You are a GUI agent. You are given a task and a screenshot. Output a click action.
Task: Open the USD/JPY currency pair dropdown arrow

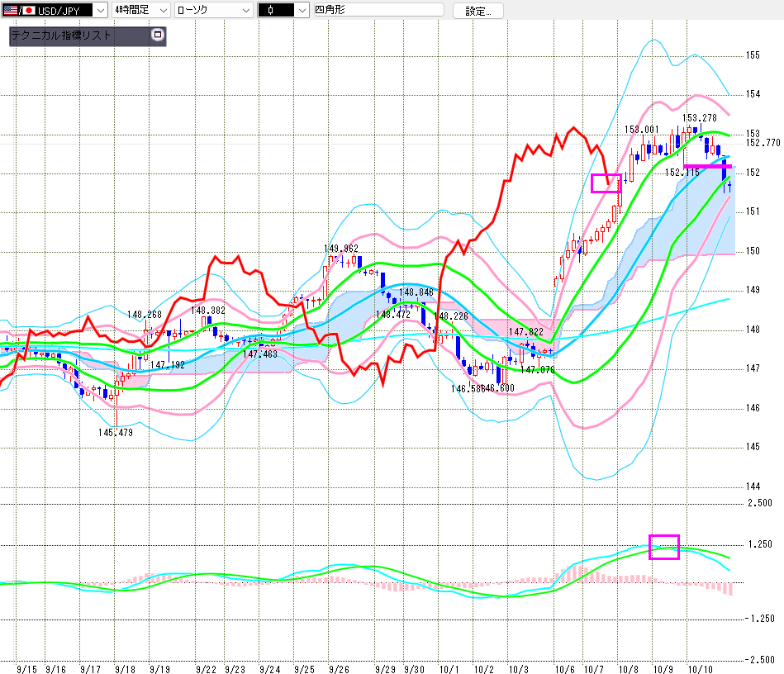(x=100, y=10)
